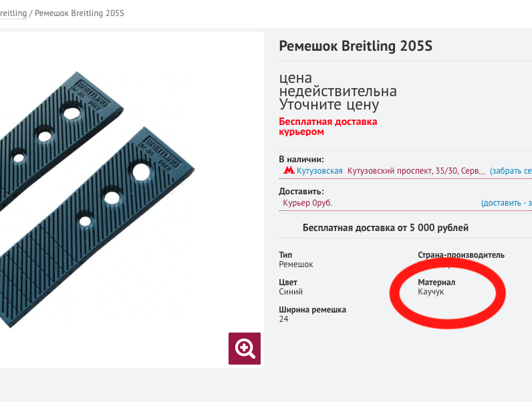This screenshot has width=532, height=402.
Task: Click the magnifier zoom icon on image
Action: 245,348
